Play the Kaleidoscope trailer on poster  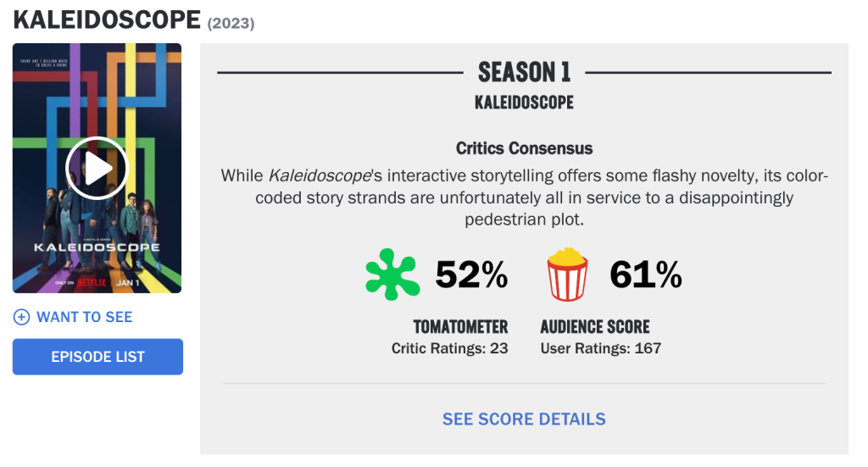[x=97, y=168]
